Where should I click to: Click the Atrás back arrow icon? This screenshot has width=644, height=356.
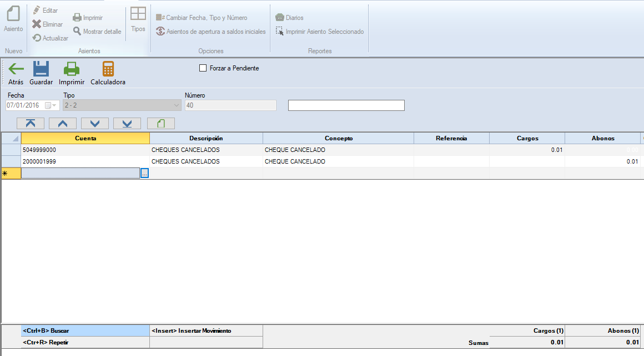[x=16, y=69]
